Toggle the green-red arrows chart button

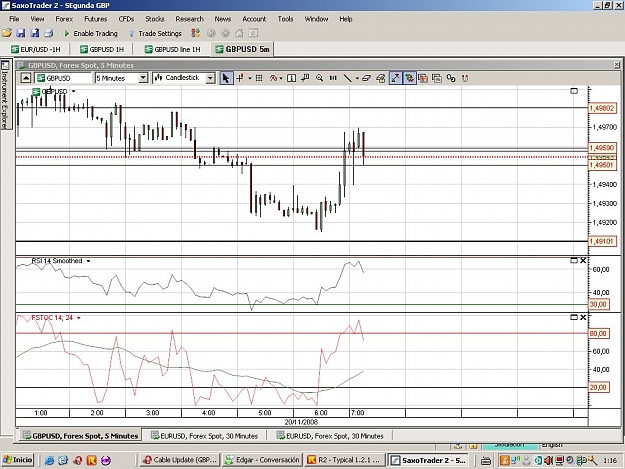tap(409, 78)
